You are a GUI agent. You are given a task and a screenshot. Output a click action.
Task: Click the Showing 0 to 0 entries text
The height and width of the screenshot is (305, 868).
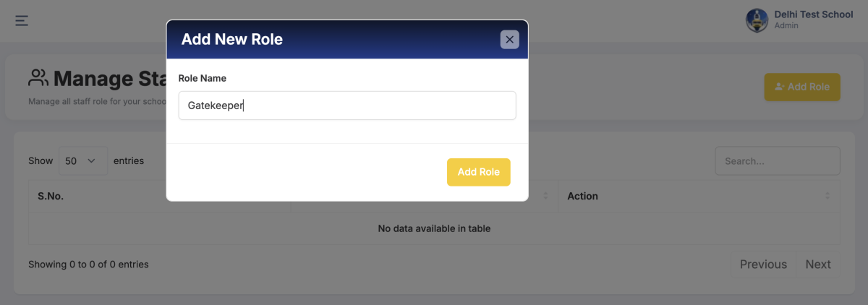pyautogui.click(x=88, y=265)
